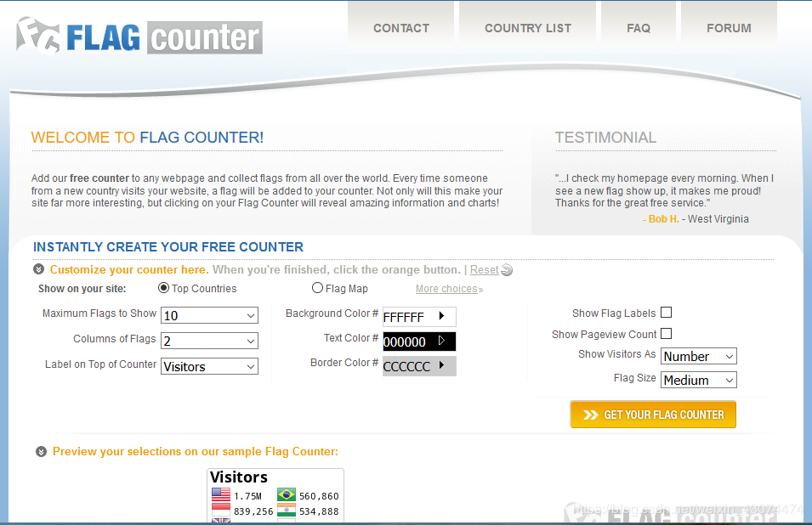Enable the Show Flag Labels checkbox
Viewport: 812px width, 525px height.
click(x=667, y=313)
